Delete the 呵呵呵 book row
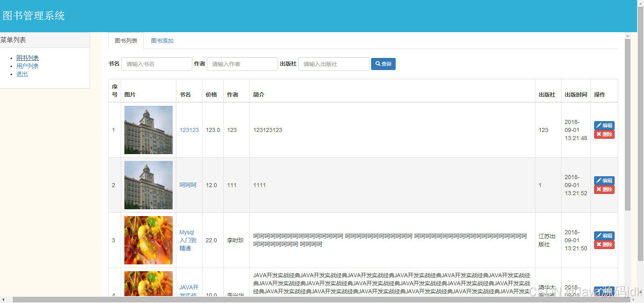Image resolution: width=644 pixels, height=303 pixels. pos(604,190)
